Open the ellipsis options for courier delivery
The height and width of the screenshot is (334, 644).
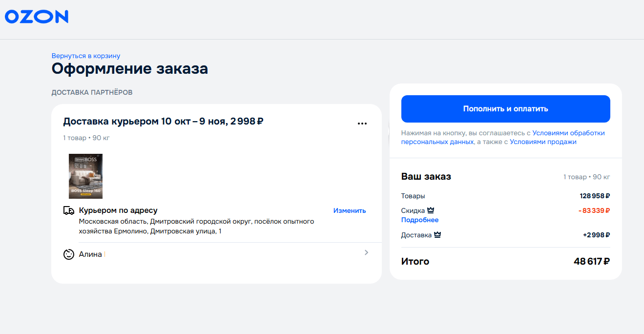(x=362, y=123)
